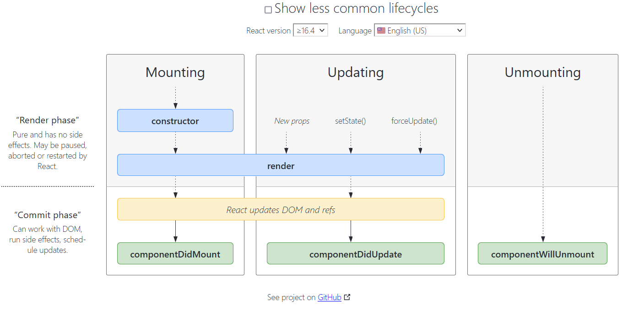Viewport: 644px width, 312px height.
Task: Click the chevron on the Language selector
Action: pos(460,30)
